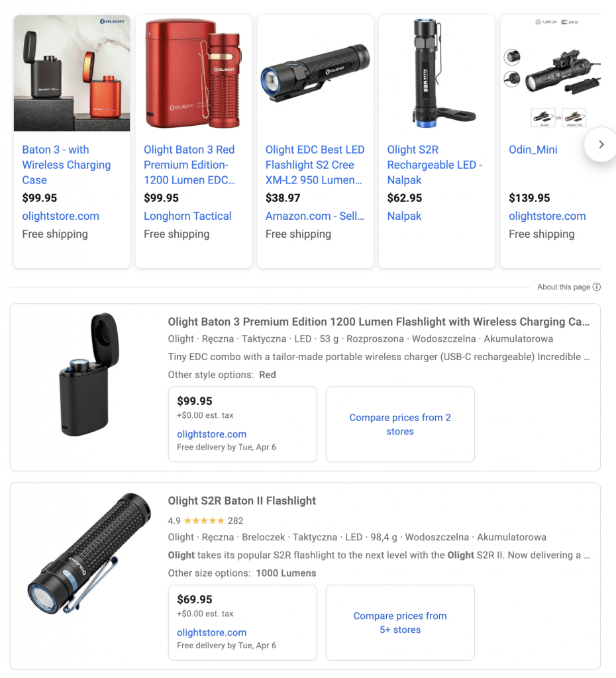
Task: Open Olight S2R Rechargeable LED Nalpak listing
Action: click(x=435, y=165)
